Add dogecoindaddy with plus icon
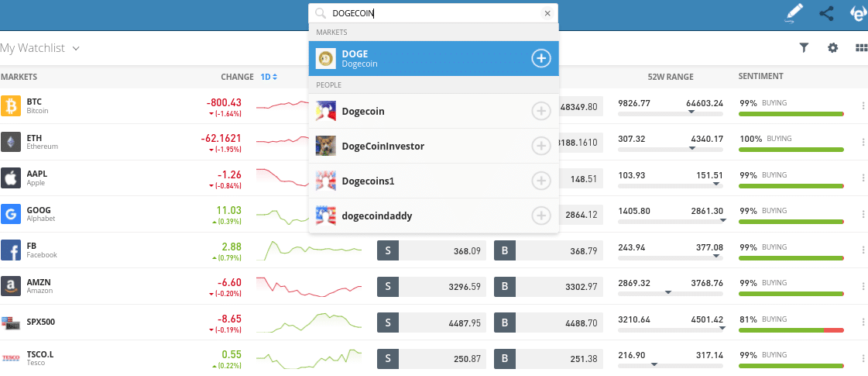This screenshot has height=376, width=868. coord(540,216)
